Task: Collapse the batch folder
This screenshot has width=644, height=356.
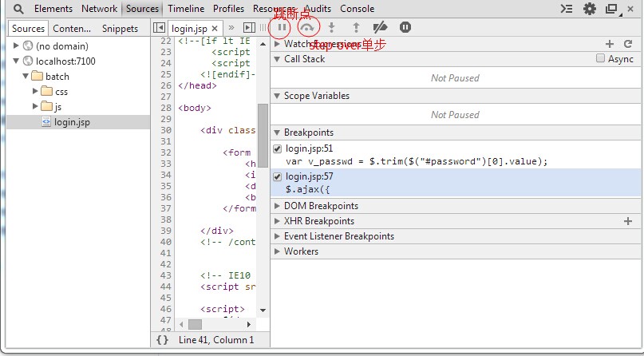Action: [26, 77]
